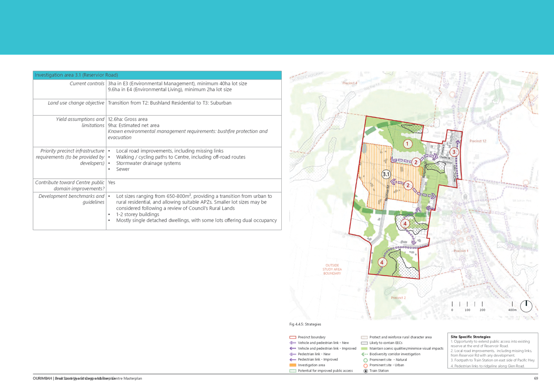Screen dimensions: 554x392
Task: Click the green arrow legend symbol
Action: point(365,354)
